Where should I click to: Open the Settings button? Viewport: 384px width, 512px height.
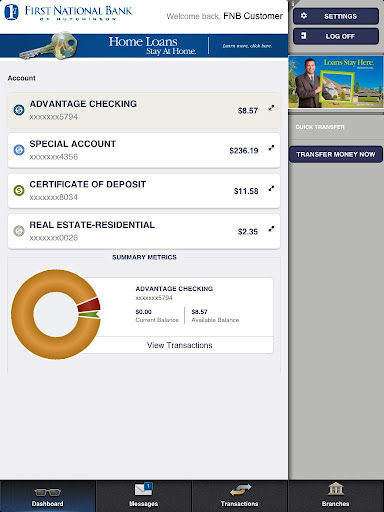click(x=336, y=16)
